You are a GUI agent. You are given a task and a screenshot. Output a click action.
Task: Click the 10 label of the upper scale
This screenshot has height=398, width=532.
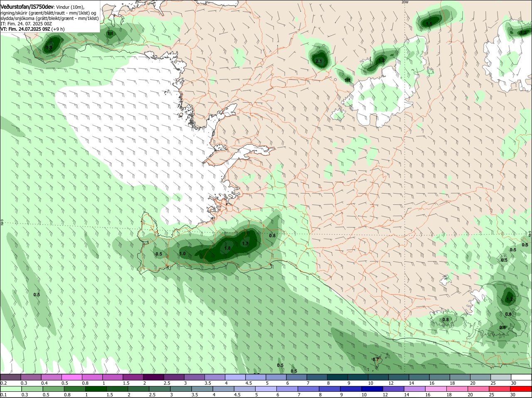(x=371, y=383)
